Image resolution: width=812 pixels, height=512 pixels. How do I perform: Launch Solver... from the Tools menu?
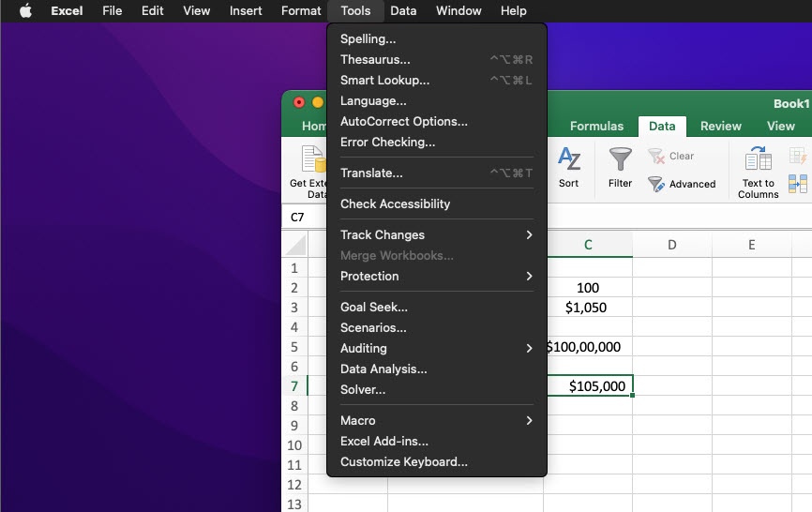coord(437,390)
